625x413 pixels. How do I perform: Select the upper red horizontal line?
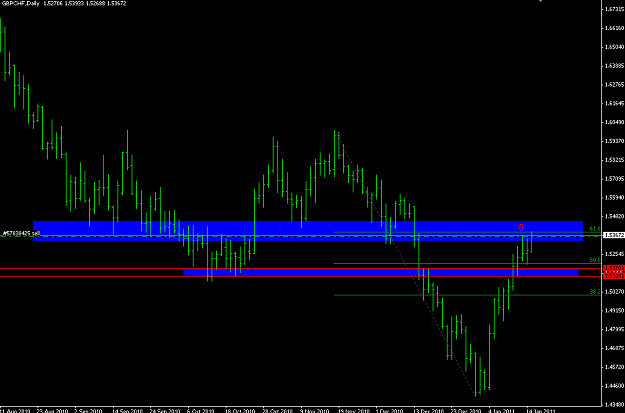coord(301,269)
